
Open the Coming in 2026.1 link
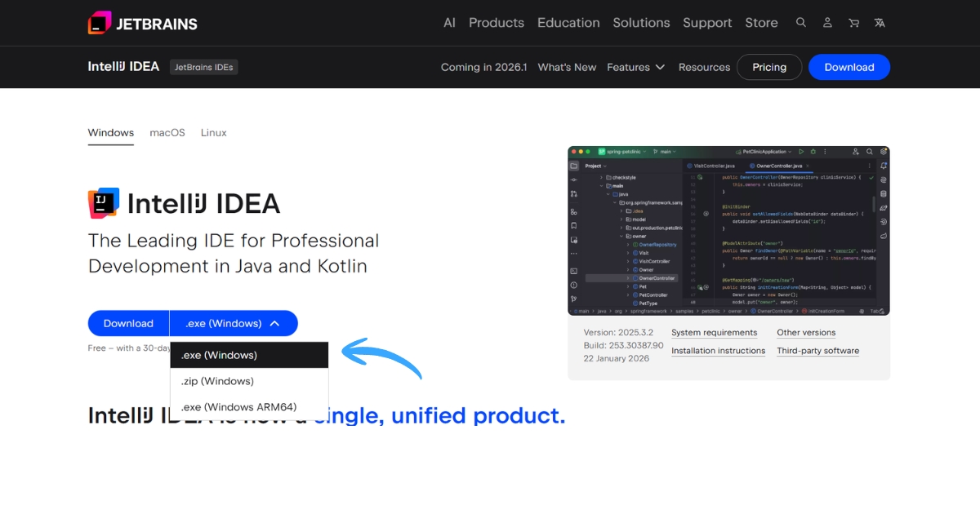click(x=484, y=67)
